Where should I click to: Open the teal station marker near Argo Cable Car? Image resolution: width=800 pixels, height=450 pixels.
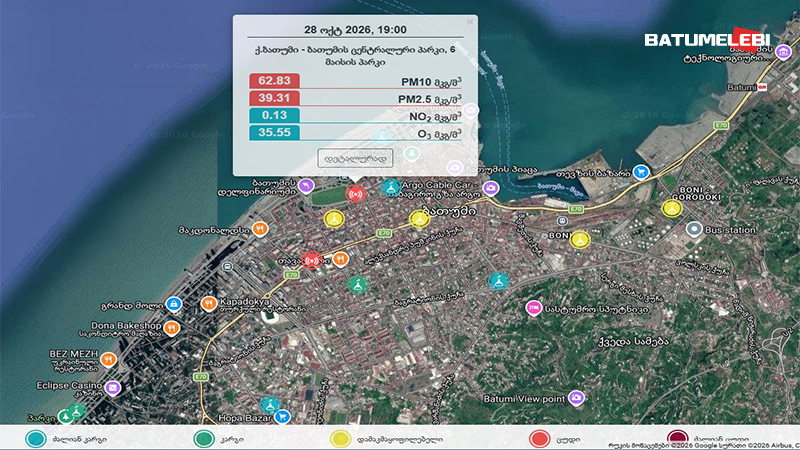point(391,188)
